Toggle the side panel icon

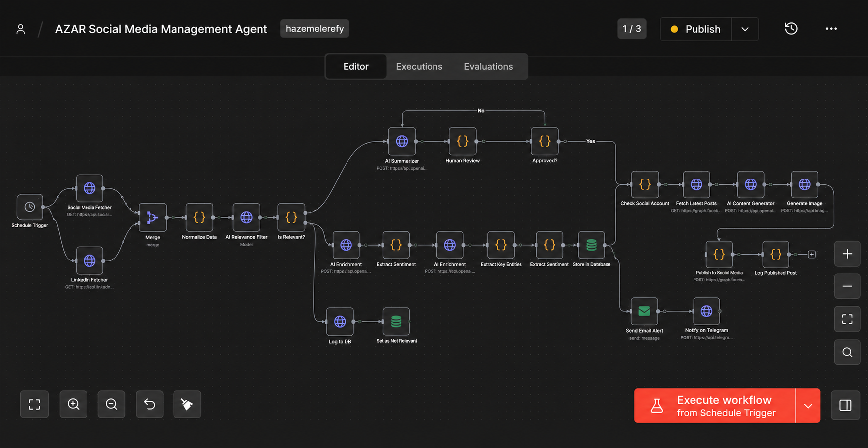(x=845, y=405)
